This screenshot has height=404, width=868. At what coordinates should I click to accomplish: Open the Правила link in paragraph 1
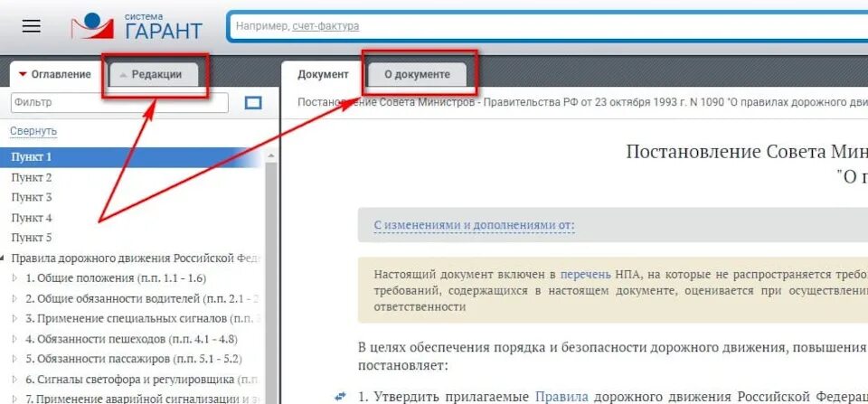(561, 396)
